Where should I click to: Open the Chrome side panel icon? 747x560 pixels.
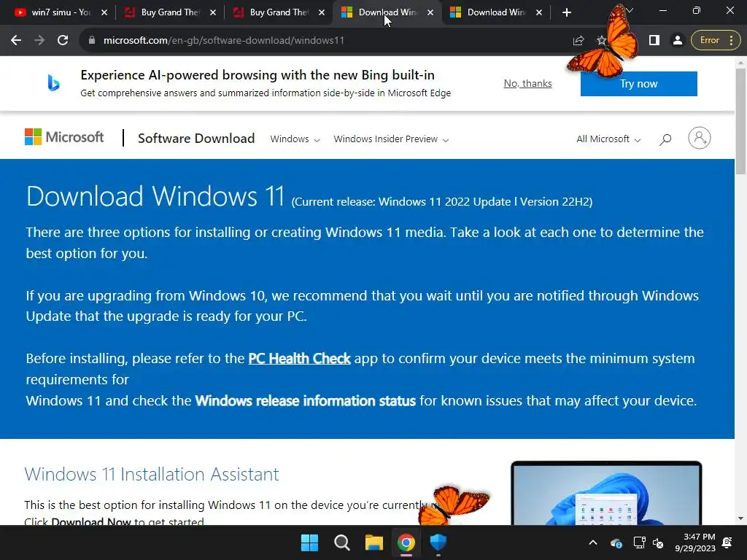click(654, 41)
